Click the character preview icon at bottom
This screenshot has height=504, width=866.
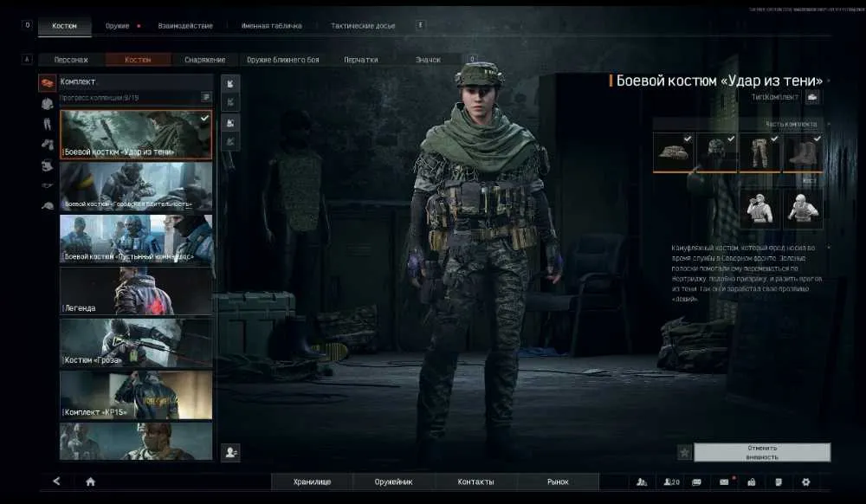(230, 453)
